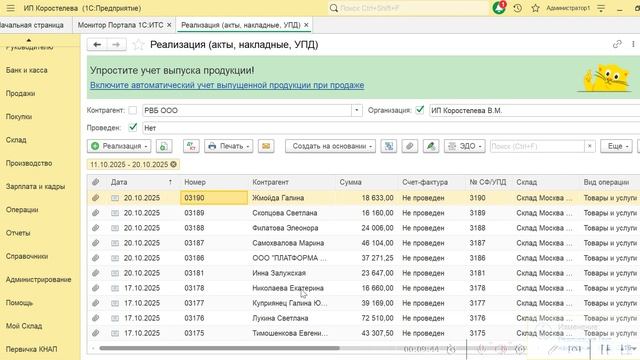
Task: Select row with Инна Залужская
Action: tap(363, 273)
